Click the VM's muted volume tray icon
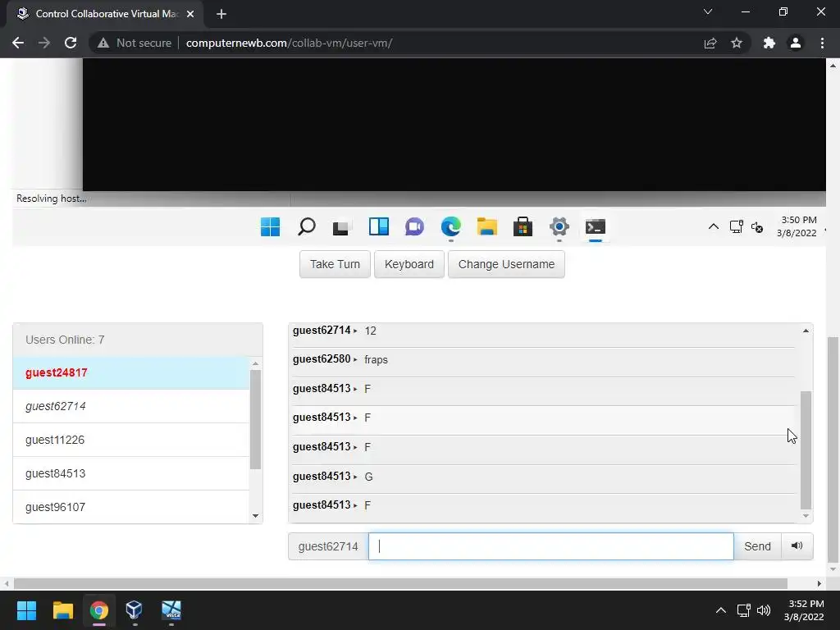 coord(757,226)
